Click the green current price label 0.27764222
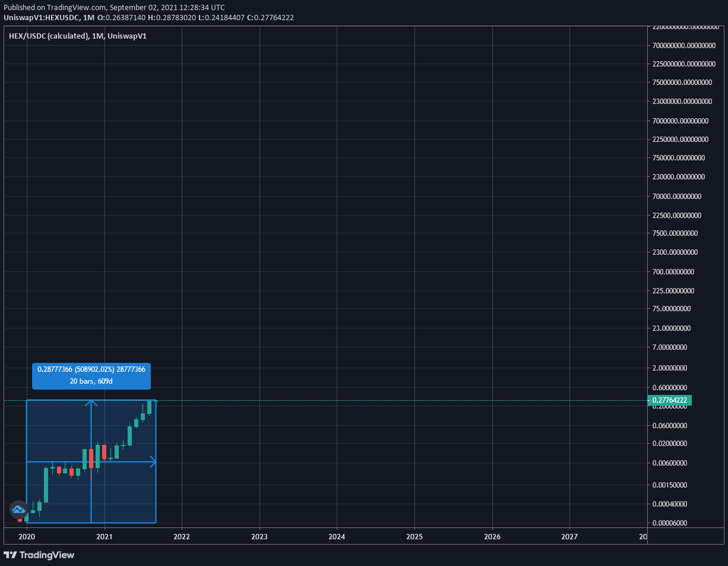 pos(670,400)
